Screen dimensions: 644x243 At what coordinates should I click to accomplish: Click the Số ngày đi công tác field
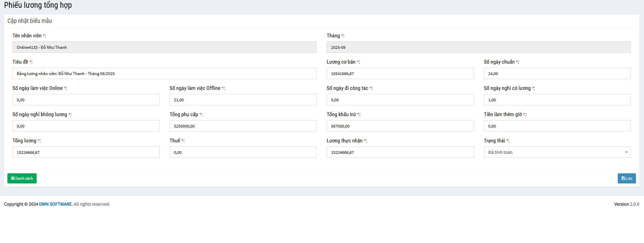[x=400, y=100]
